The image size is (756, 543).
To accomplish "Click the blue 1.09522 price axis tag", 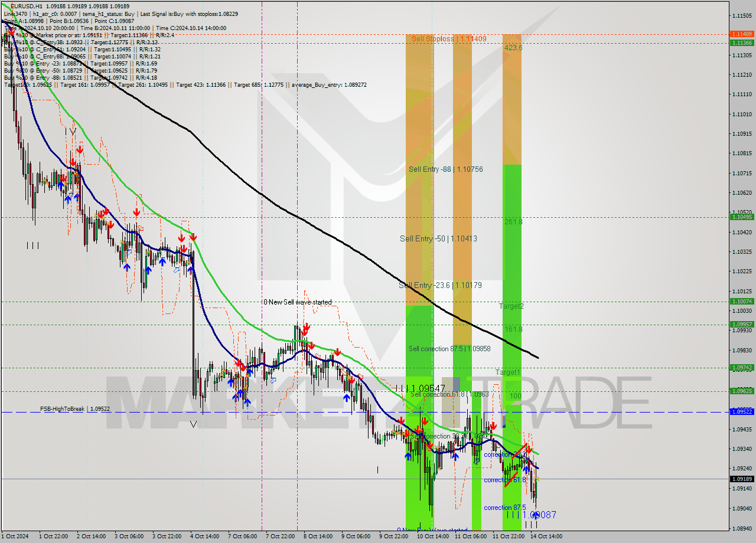I will pos(742,411).
